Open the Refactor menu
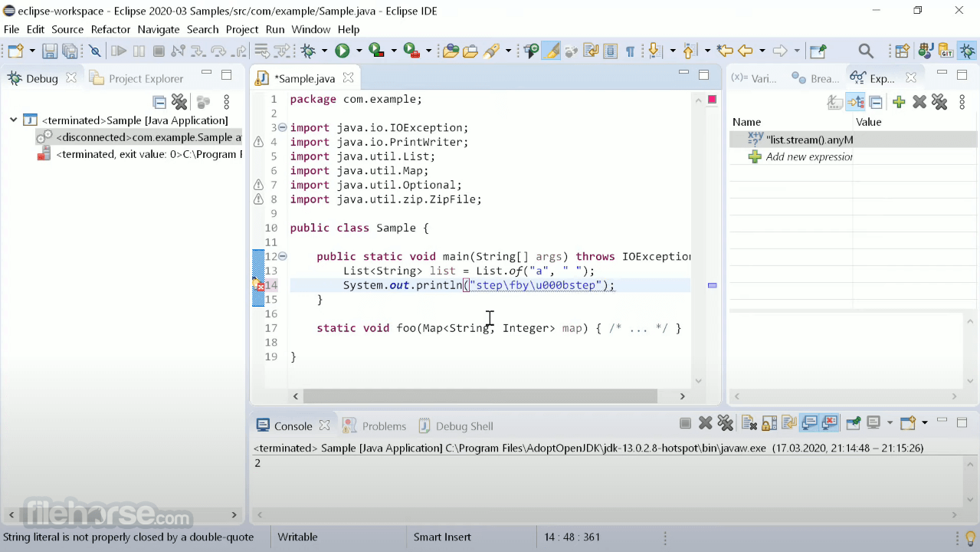This screenshot has width=980, height=552. pos(110,29)
